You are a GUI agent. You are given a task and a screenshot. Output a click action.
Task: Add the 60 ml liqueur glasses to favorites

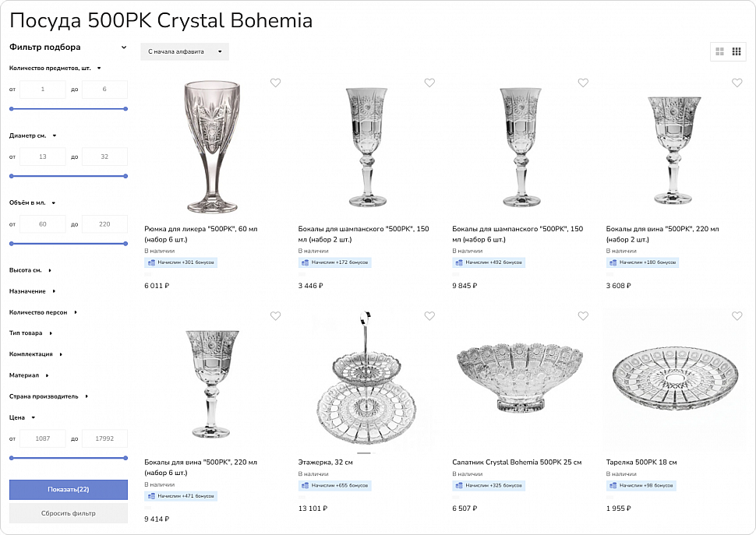coord(275,83)
